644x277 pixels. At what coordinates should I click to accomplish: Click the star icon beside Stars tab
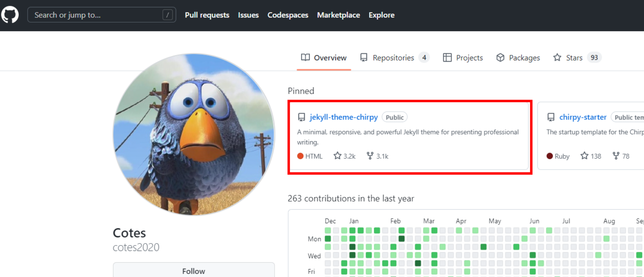(557, 58)
